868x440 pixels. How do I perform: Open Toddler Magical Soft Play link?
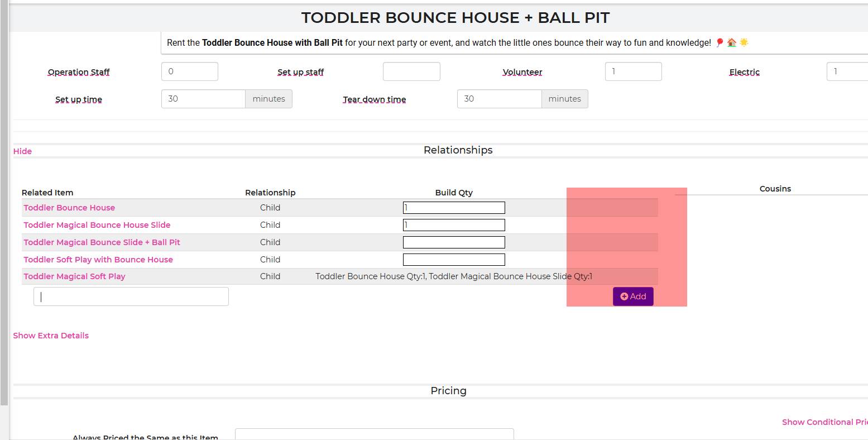click(x=74, y=276)
